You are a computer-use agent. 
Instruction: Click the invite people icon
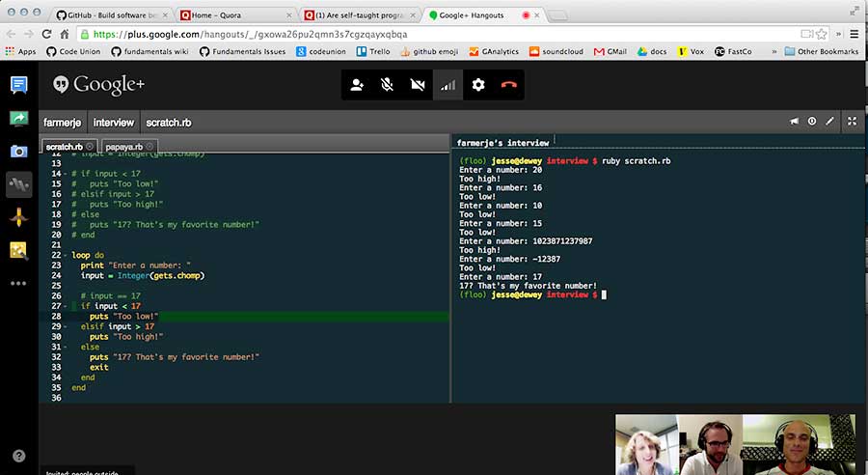(x=357, y=85)
